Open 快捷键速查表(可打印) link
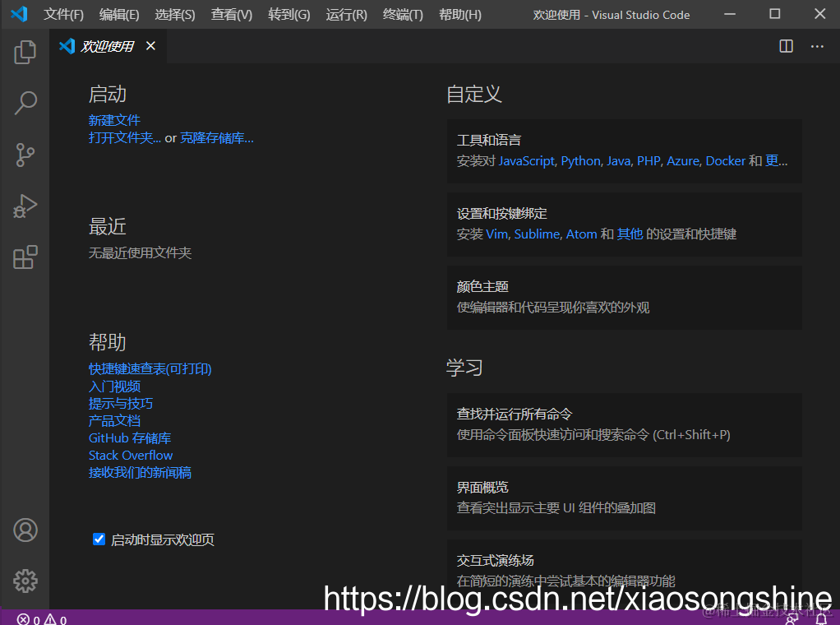The image size is (840, 625). coord(150,368)
